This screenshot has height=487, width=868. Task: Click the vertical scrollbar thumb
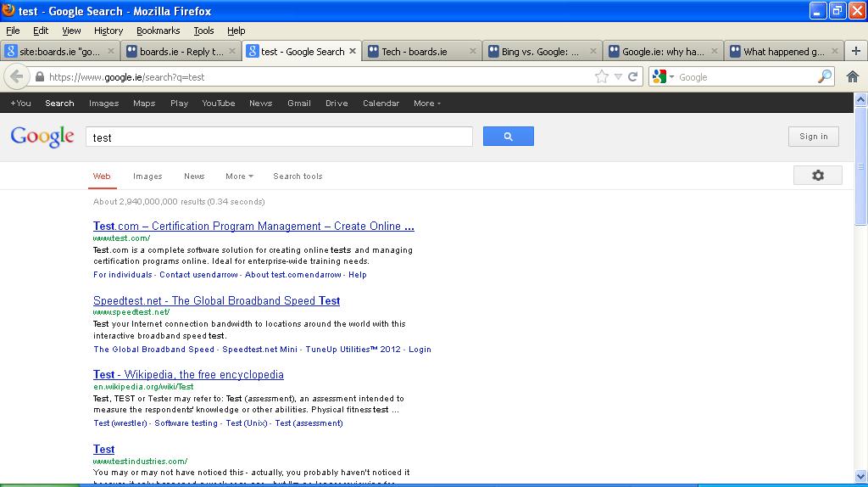[x=860, y=165]
